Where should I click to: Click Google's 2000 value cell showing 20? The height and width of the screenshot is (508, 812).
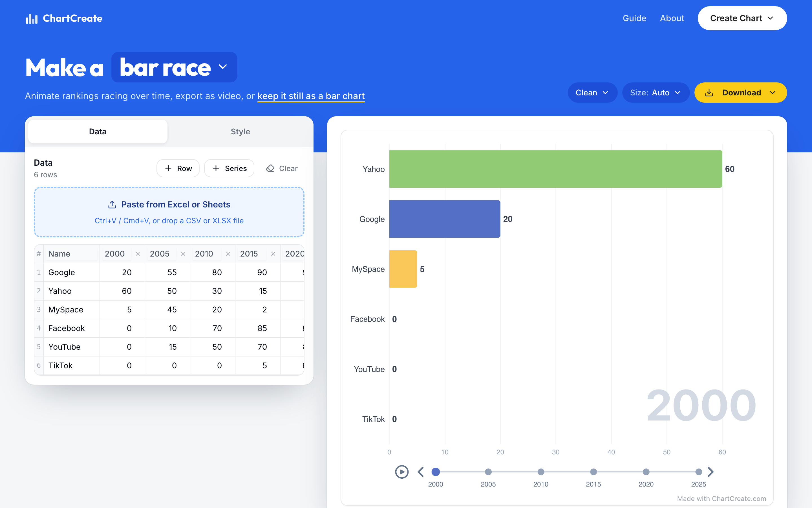tap(122, 272)
